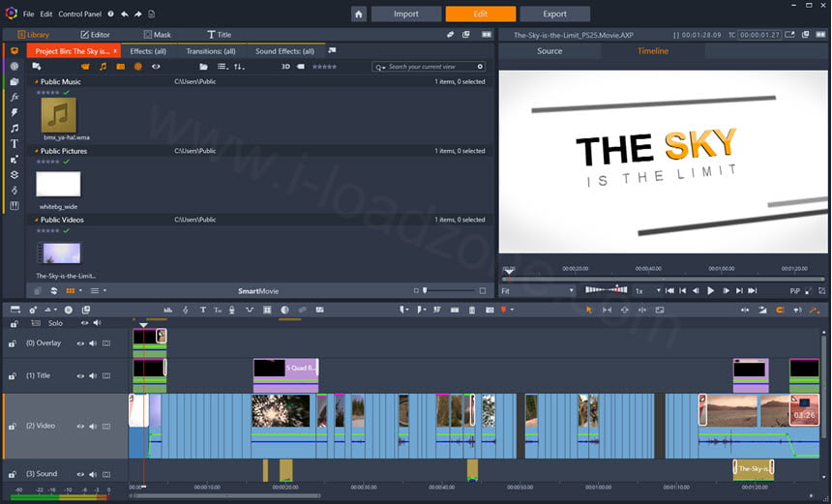Toggle the eye preview filter in library toolbar
The height and width of the screenshot is (504, 832).
pyautogui.click(x=156, y=67)
